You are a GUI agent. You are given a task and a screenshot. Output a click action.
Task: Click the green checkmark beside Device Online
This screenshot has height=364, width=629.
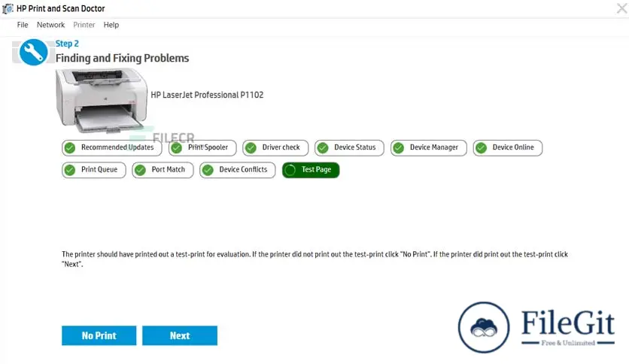[x=482, y=147]
